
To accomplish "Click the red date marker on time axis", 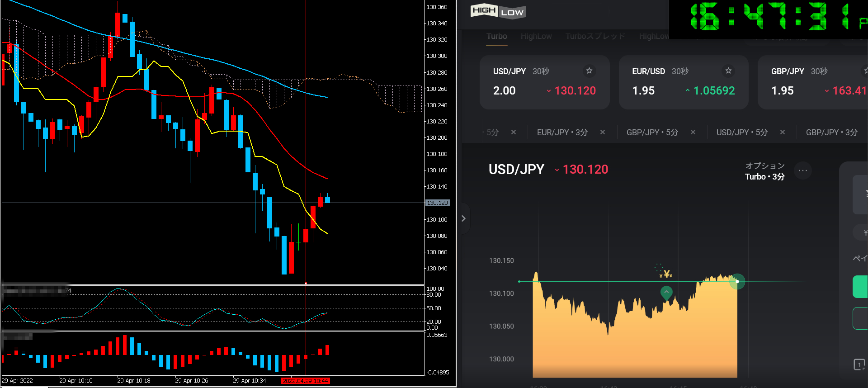I will coord(306,381).
